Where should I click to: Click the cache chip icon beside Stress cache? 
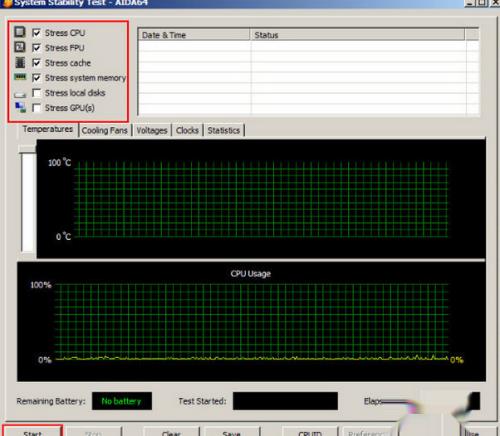click(x=20, y=62)
